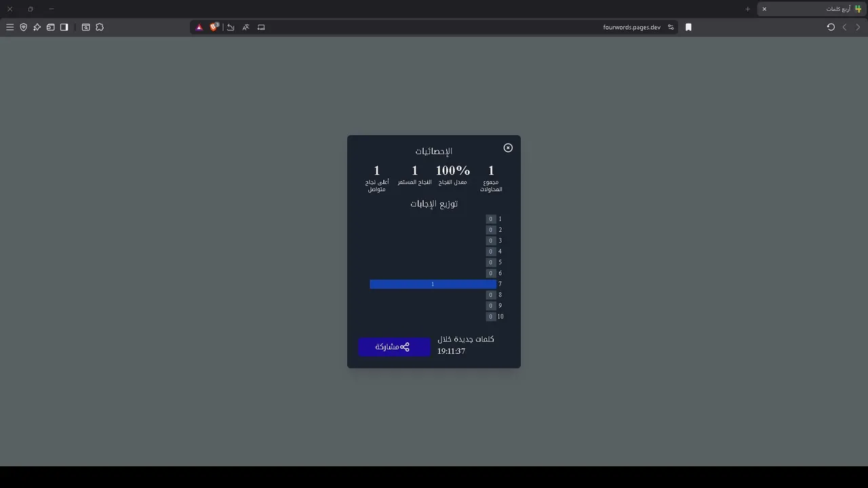Click the معدل النجاح label
Image resolution: width=868 pixels, height=488 pixels.
point(453,182)
